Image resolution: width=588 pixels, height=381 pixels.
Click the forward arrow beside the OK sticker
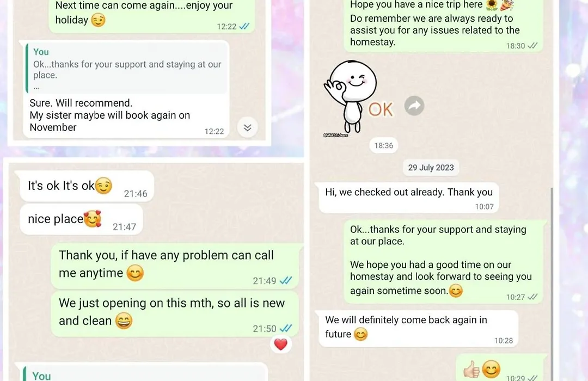pyautogui.click(x=414, y=106)
